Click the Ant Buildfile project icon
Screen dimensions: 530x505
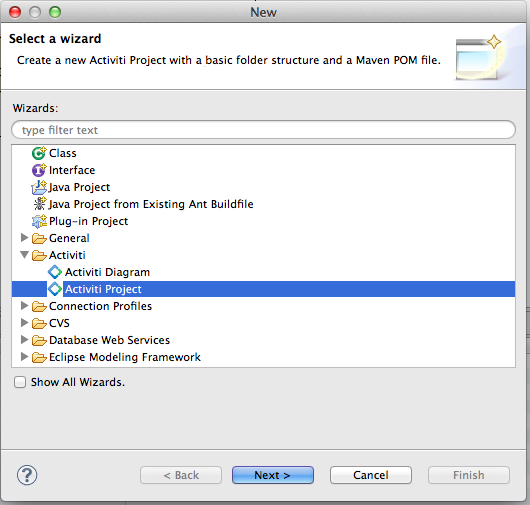click(x=40, y=204)
